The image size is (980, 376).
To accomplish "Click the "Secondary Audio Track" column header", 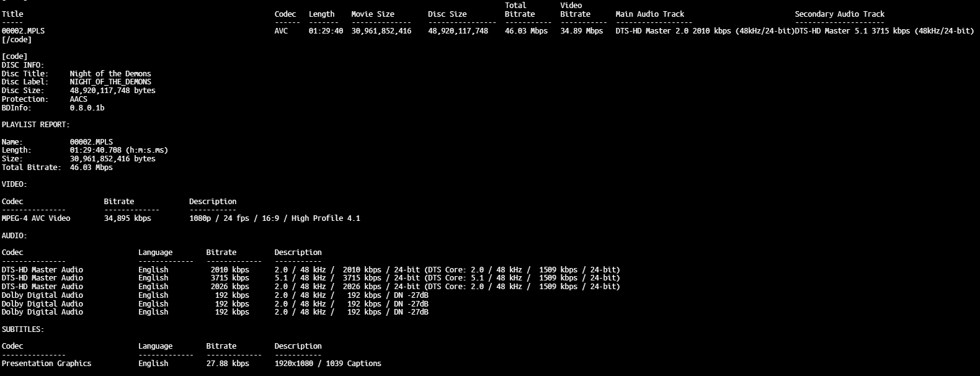I will click(839, 14).
